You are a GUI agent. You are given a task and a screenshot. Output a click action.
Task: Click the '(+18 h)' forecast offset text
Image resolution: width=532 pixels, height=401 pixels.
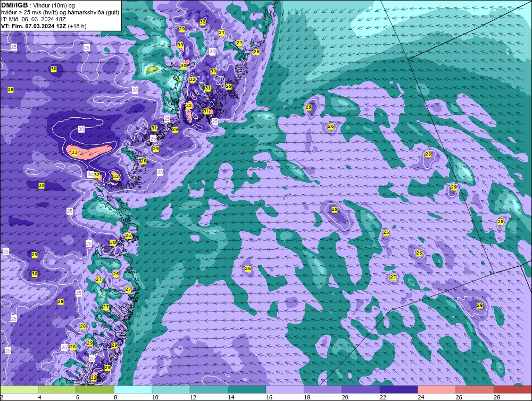tap(77, 26)
